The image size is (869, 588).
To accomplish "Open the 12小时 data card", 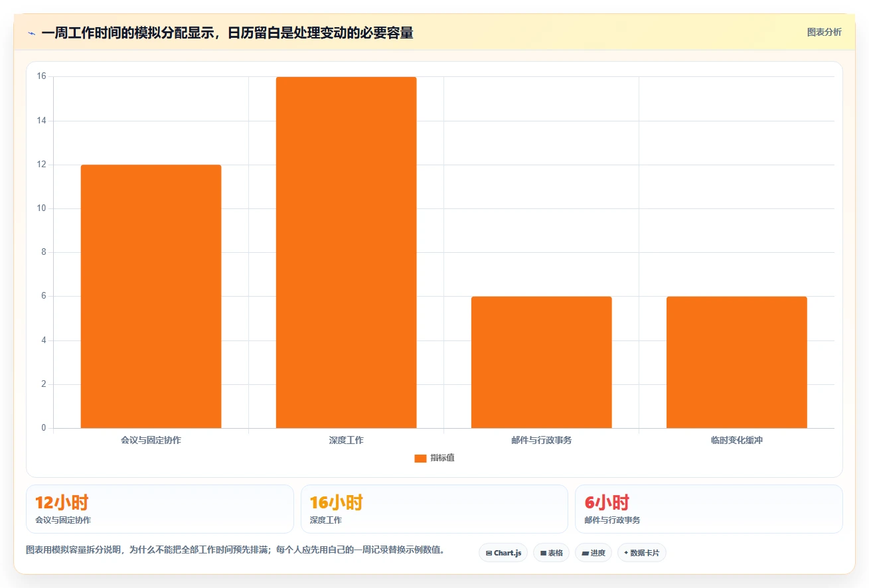I will [x=160, y=509].
